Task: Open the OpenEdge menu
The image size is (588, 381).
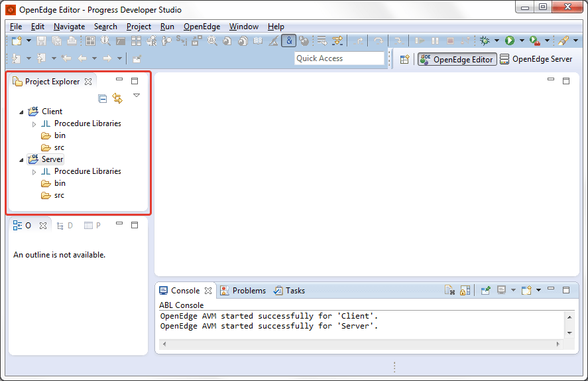Action: click(x=202, y=27)
